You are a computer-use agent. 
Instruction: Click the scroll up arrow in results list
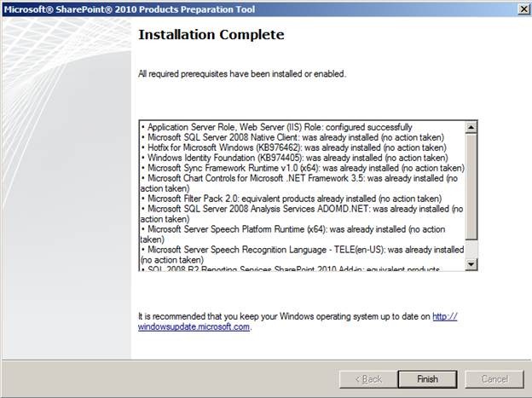coord(471,127)
